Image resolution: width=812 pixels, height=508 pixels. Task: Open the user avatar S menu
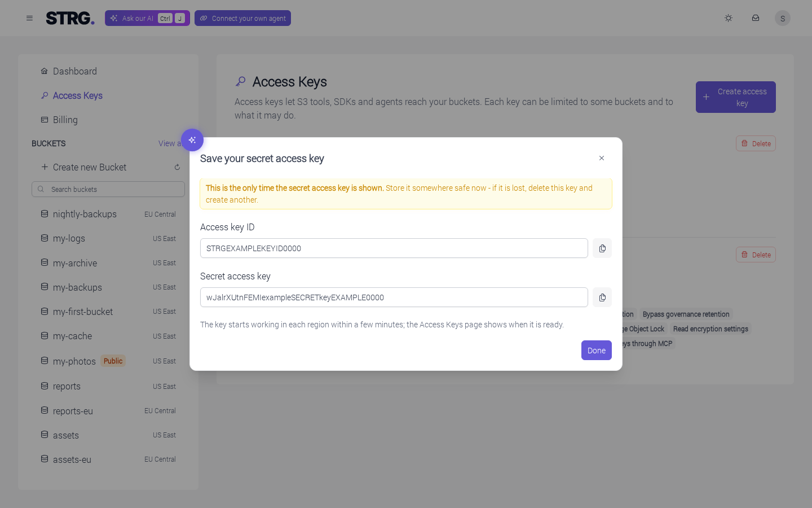[783, 18]
